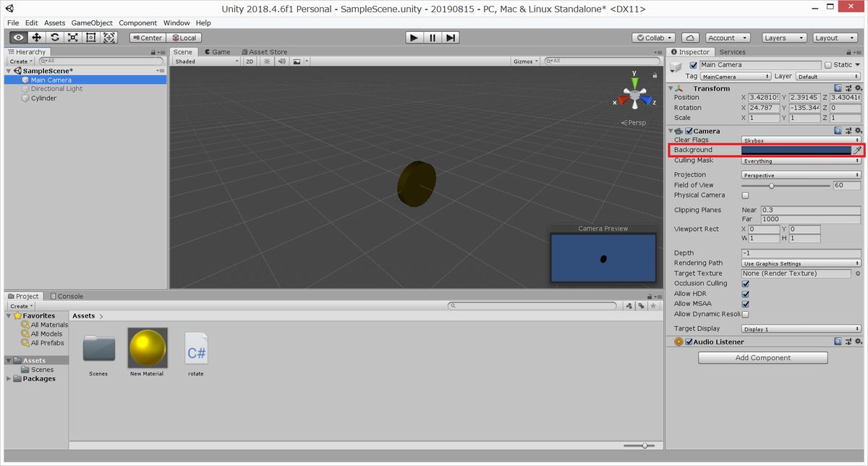The height and width of the screenshot is (466, 868).
Task: Open Transform component help icon
Action: [x=838, y=88]
